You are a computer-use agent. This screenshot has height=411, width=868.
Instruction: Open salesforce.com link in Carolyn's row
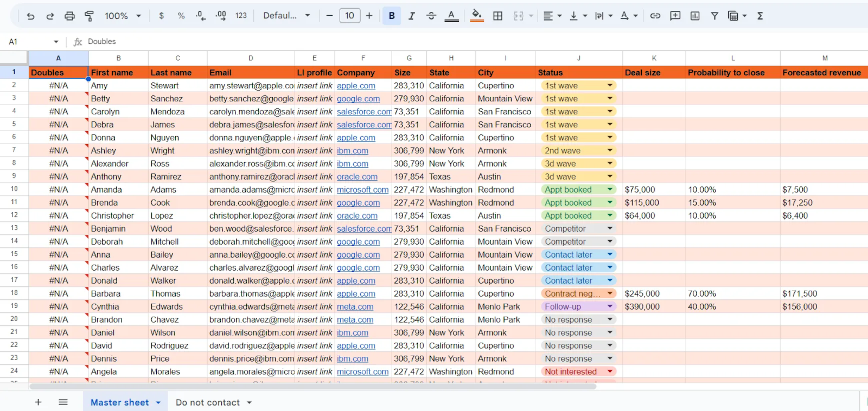point(364,112)
